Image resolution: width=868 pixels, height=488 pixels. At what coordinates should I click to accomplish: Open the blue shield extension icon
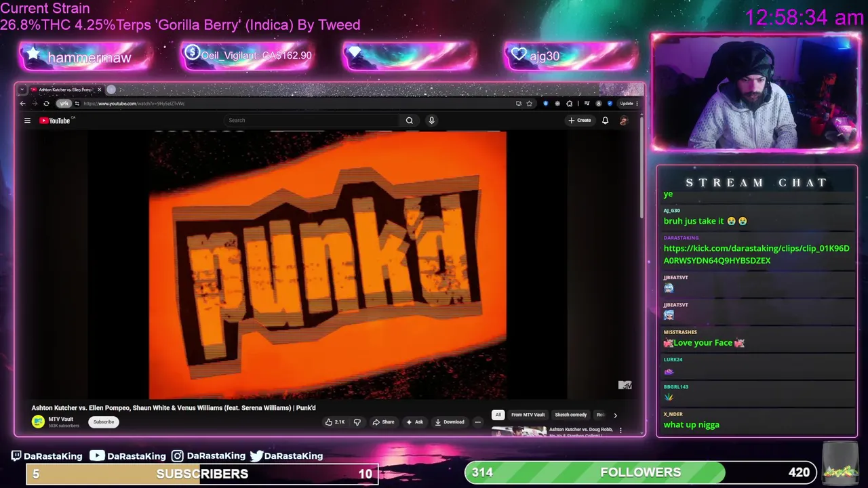[x=546, y=104]
